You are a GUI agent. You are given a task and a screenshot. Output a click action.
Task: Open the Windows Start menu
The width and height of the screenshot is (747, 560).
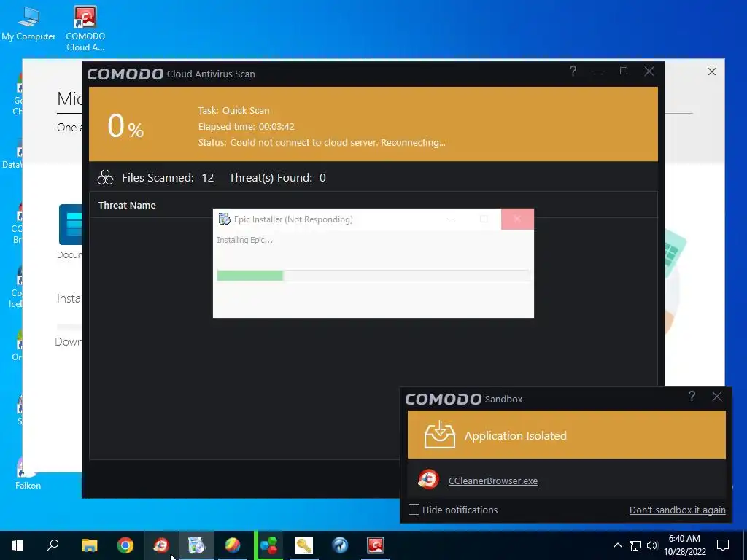click(x=18, y=545)
